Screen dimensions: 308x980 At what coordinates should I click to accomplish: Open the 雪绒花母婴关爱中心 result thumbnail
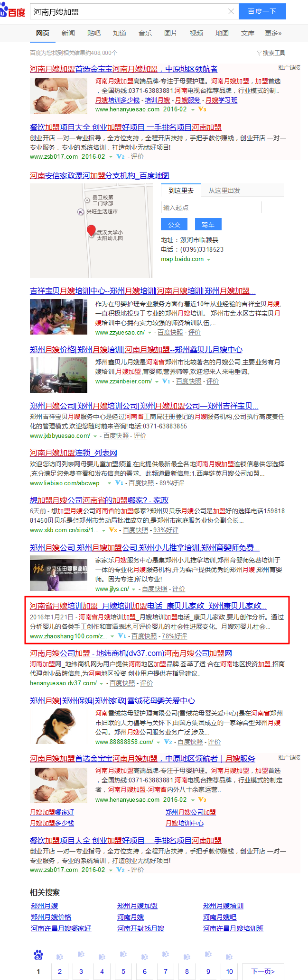[58, 726]
